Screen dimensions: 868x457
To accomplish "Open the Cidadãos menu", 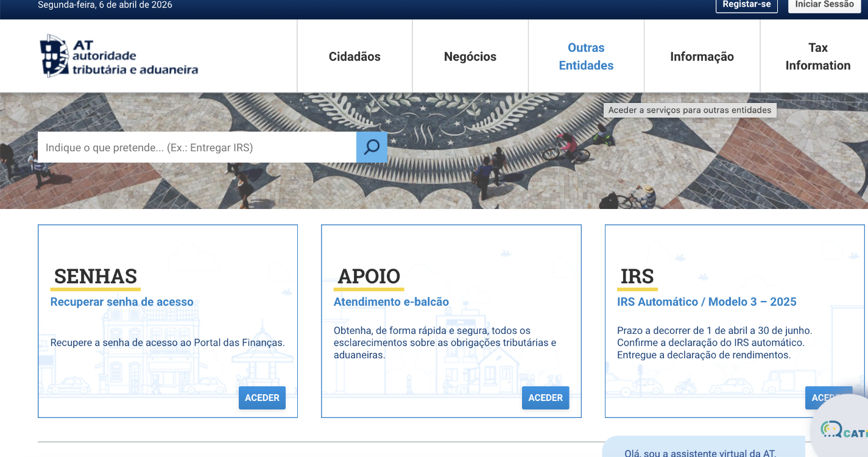I will [x=354, y=55].
